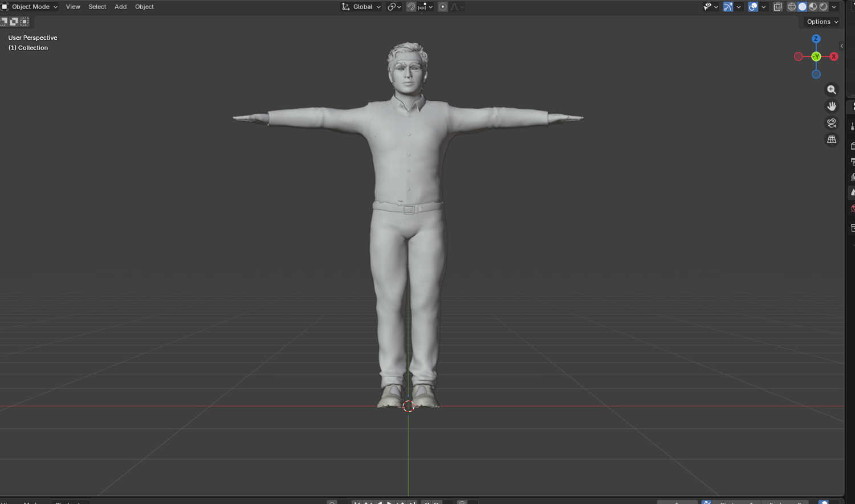The width and height of the screenshot is (855, 504).
Task: Open the transform pivot point dropdown
Action: coord(394,7)
